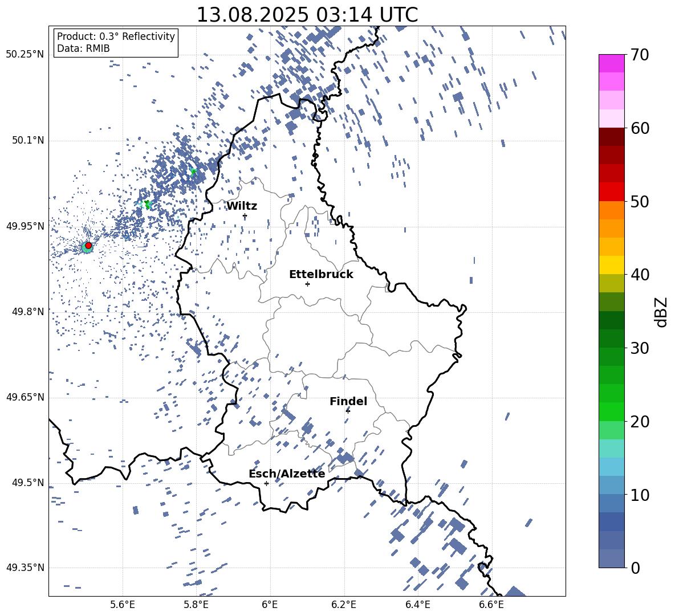The image size is (675, 616).
Task: Click the 6.2°E longitude label
Action: coord(344,605)
